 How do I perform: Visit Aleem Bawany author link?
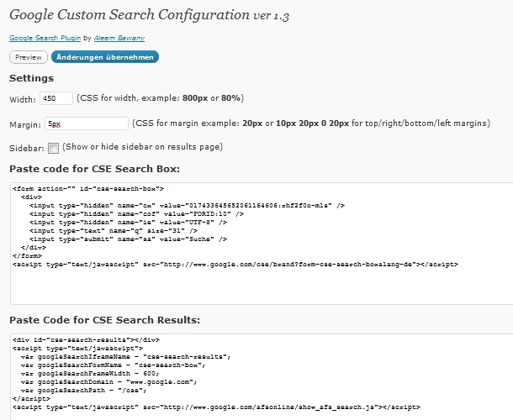tap(119, 38)
